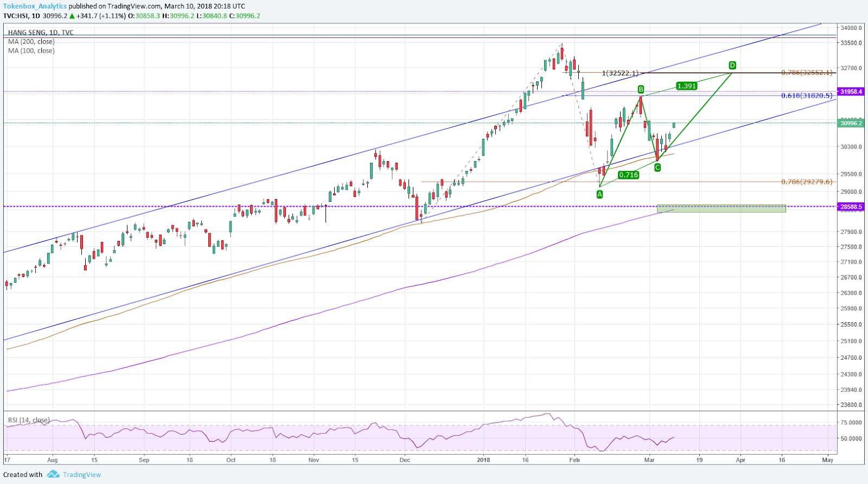Click the MA (100, close) indicator label
Viewport: 868px width, 484px height.
31,51
